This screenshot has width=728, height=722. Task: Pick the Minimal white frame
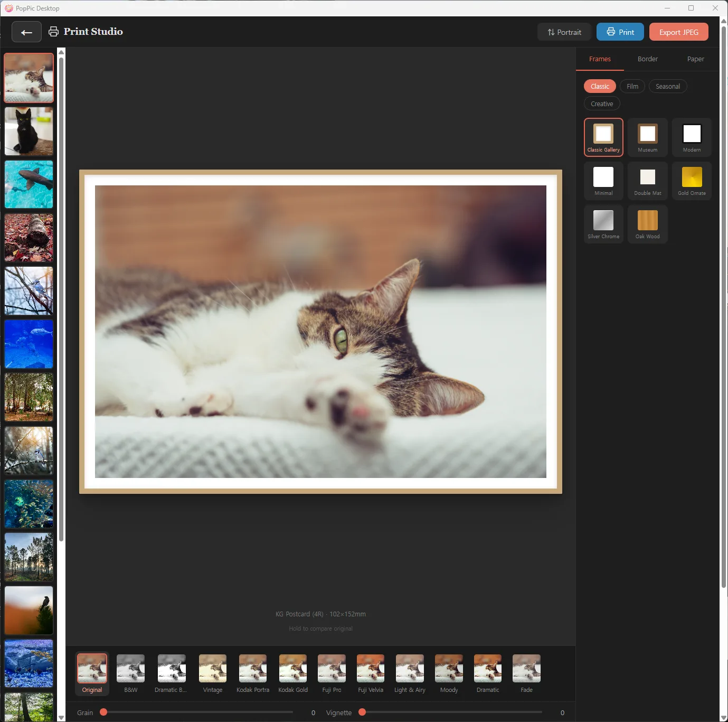point(603,181)
